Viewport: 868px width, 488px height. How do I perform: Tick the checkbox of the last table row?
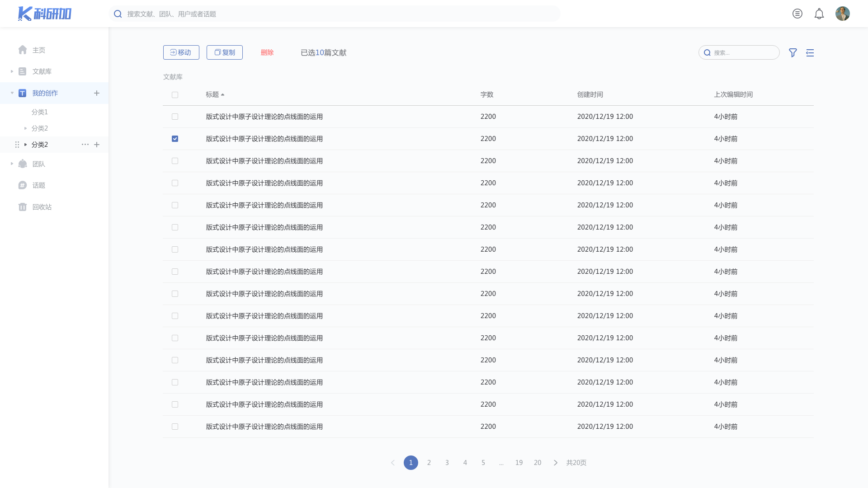pos(175,427)
